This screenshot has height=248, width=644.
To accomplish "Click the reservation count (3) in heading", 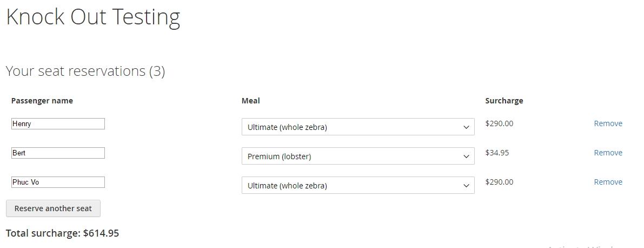I will click(157, 71).
